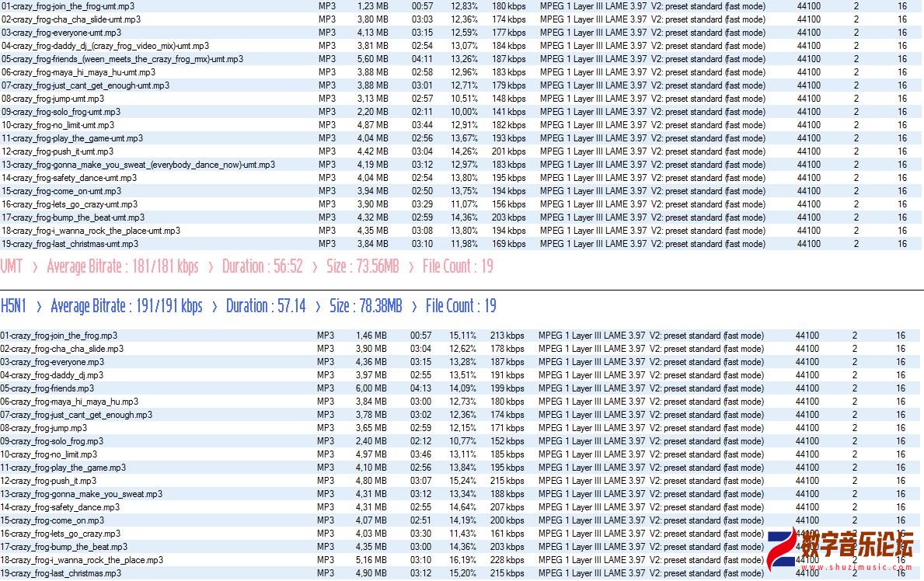Select 13-crazy_frog-gonna_make_you_sweat everybody dance now umt file
This screenshot has height=581, width=924.
[x=138, y=165]
